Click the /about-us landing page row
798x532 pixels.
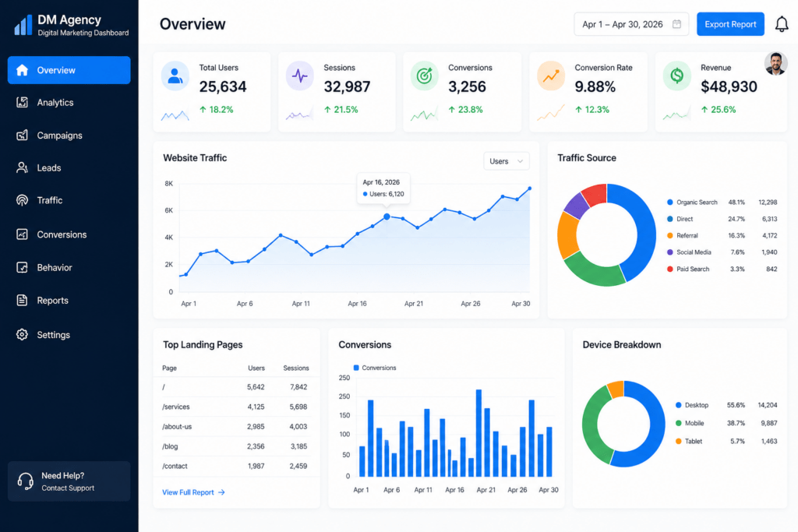pos(236,427)
